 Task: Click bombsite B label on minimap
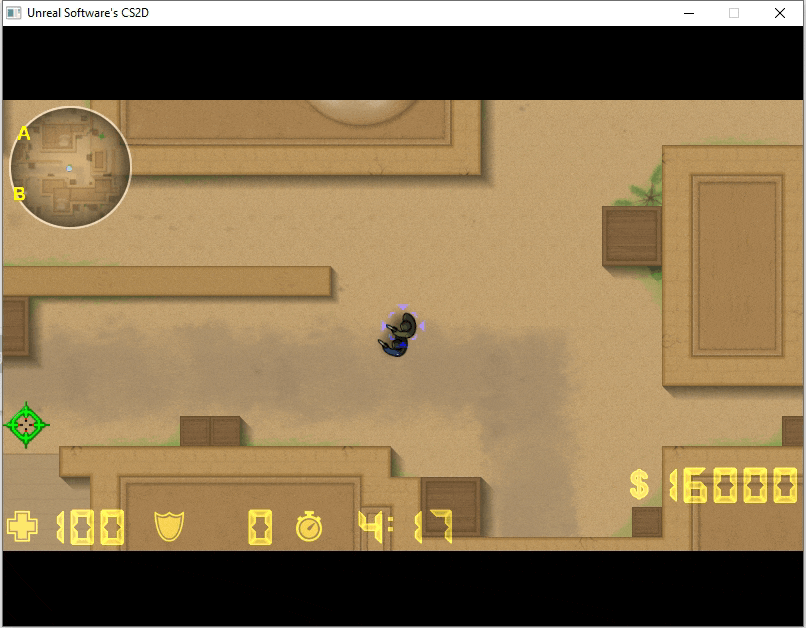pyautogui.click(x=19, y=194)
